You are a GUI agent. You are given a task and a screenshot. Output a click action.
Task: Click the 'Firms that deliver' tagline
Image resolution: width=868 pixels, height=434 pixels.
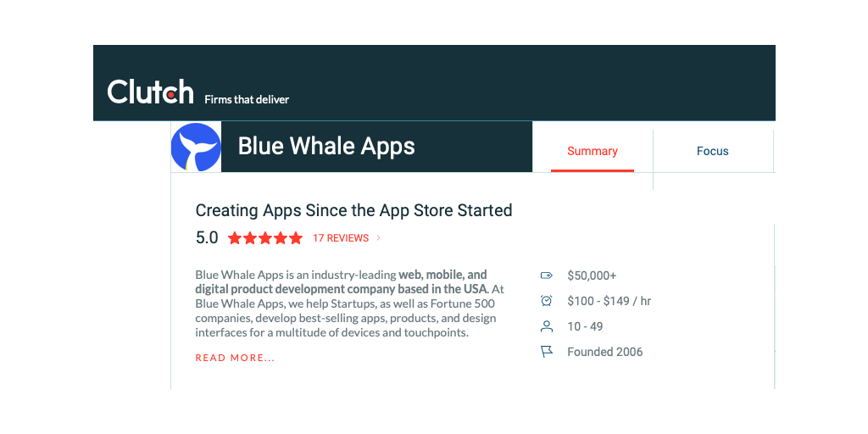coord(247,100)
